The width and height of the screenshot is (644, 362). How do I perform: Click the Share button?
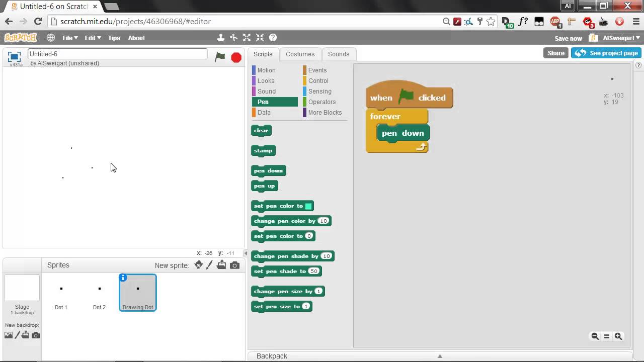[555, 53]
